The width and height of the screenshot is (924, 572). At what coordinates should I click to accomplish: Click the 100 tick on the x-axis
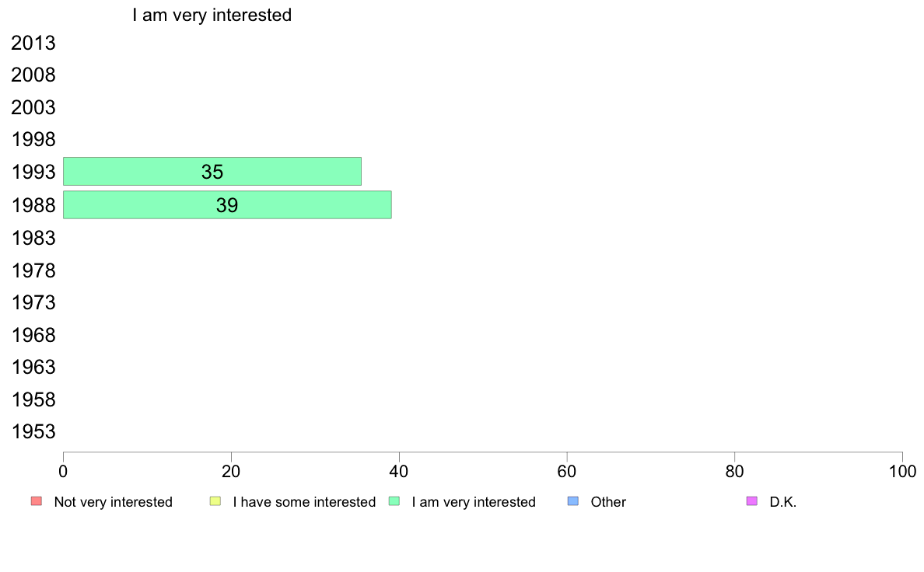[x=902, y=471]
